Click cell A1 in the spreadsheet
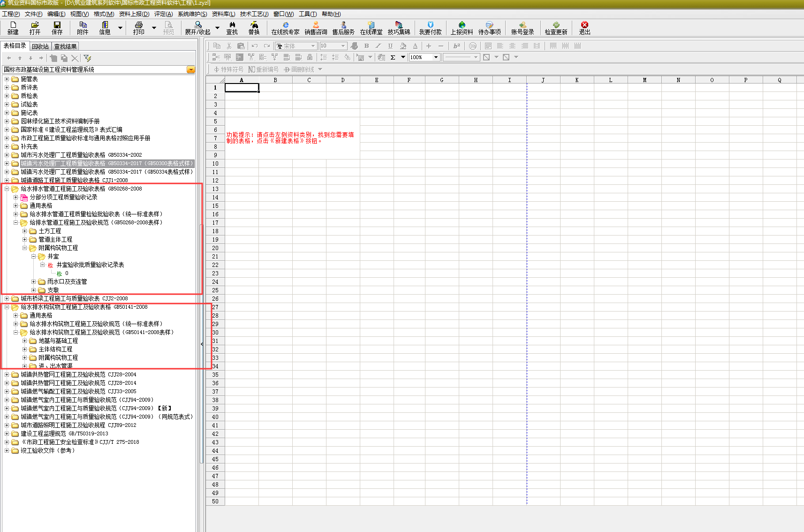The width and height of the screenshot is (804, 532). click(x=242, y=88)
